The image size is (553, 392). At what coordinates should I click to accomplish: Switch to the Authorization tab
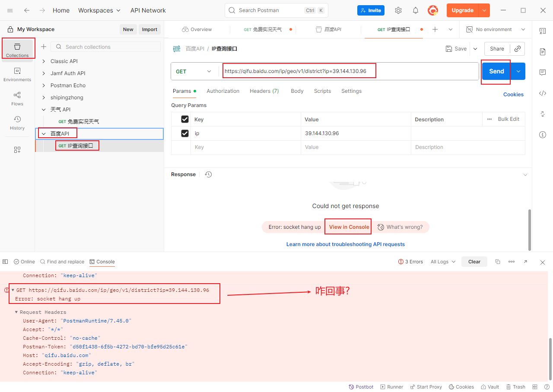pos(223,91)
